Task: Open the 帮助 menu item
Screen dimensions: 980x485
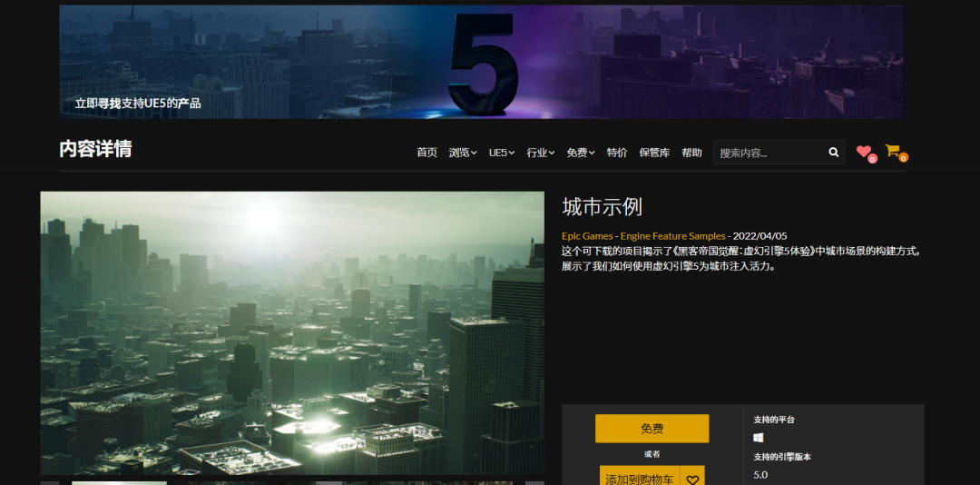Action: click(x=691, y=153)
